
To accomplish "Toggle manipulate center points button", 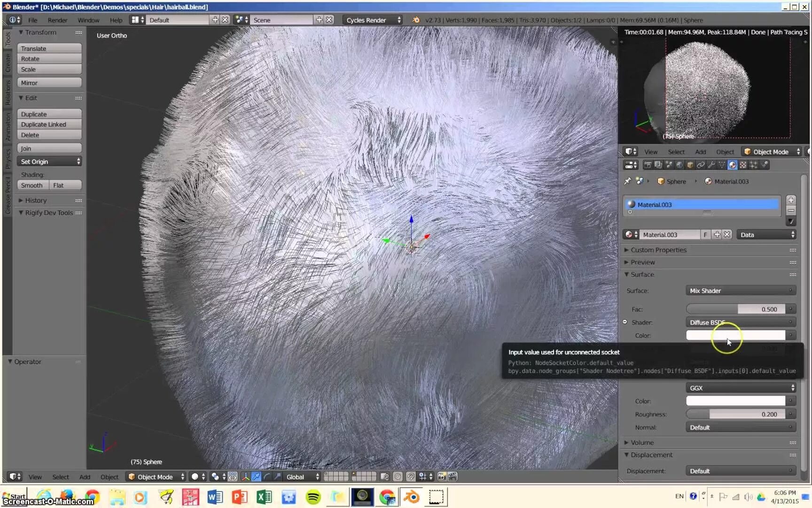I will tap(233, 476).
